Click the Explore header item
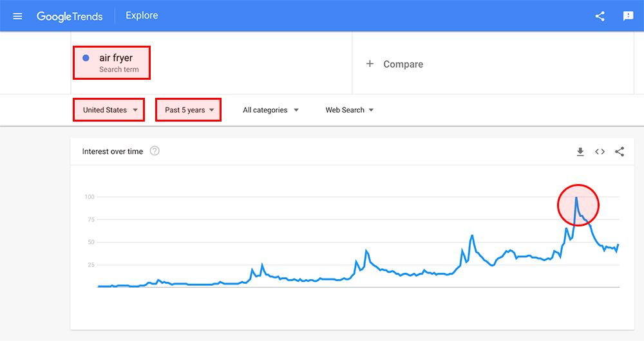This screenshot has height=341, width=644. (142, 15)
